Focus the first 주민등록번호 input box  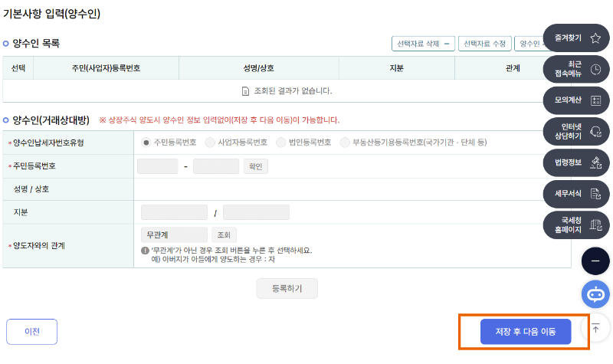pyautogui.click(x=158, y=166)
